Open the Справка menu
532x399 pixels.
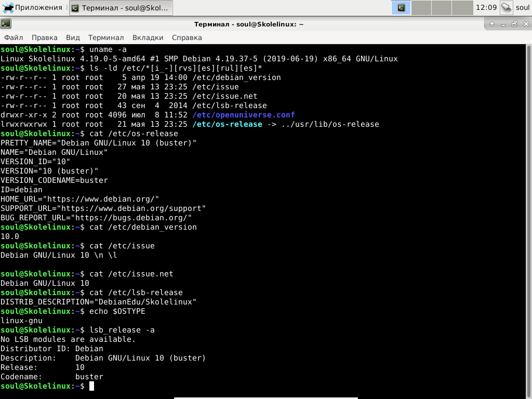coord(187,37)
